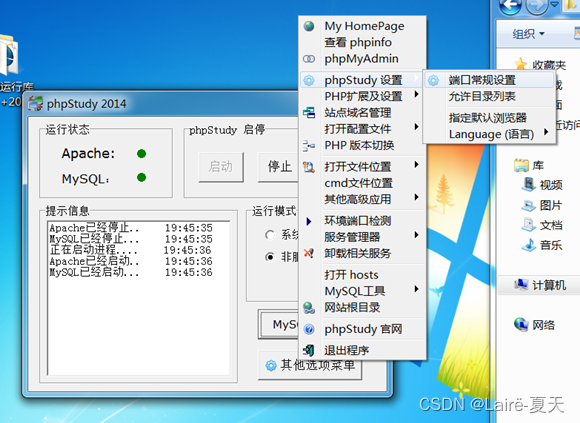
Task: Click the 音乐 icon in Explorer sidebar
Action: 529,244
